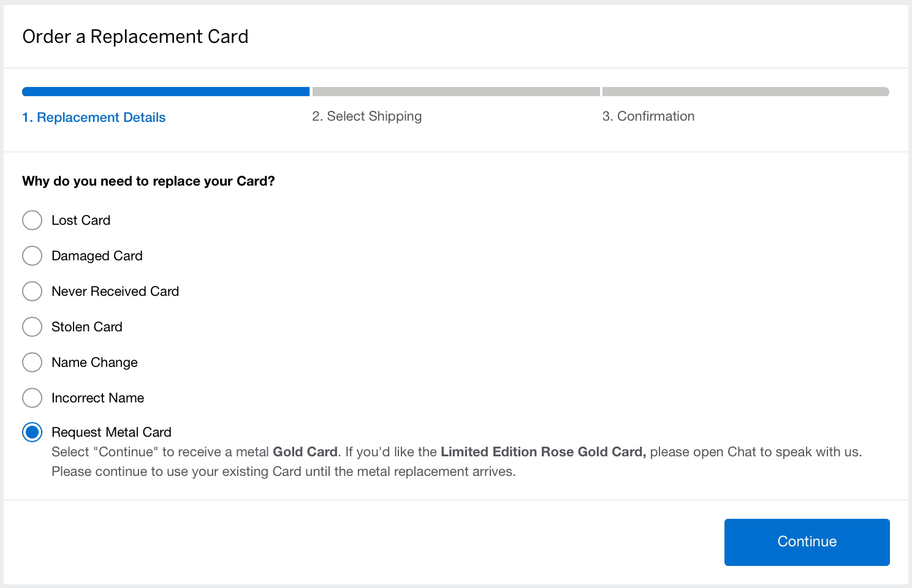Click the last gray progress bar segment

pyautogui.click(x=745, y=92)
